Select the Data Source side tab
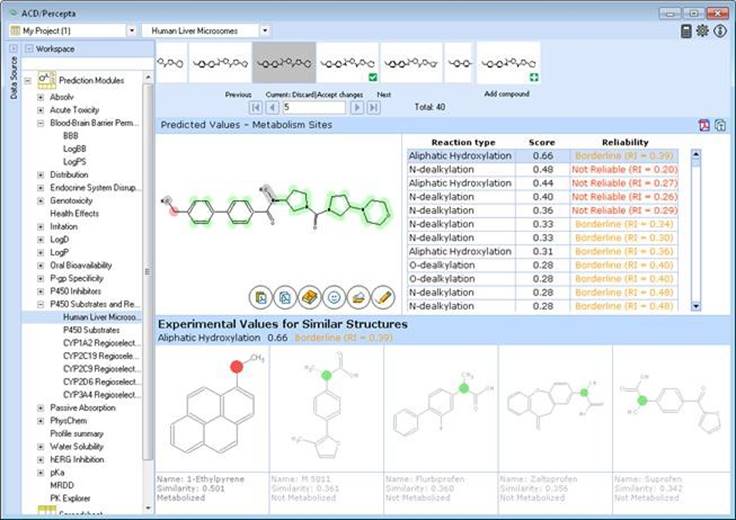The image size is (736, 520). 13,77
